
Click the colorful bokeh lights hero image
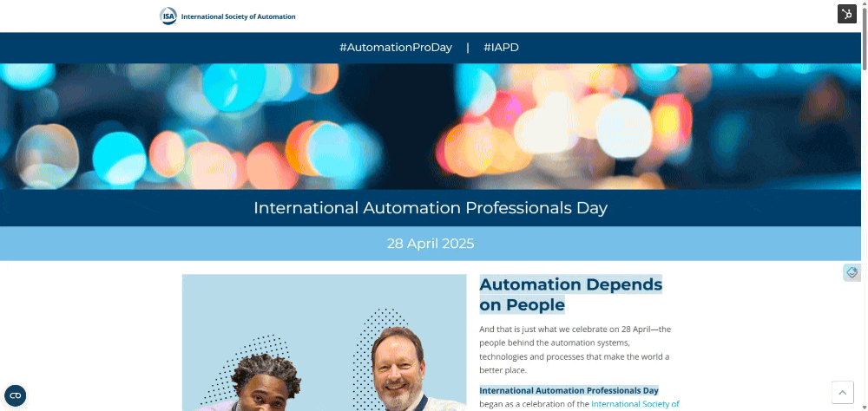click(x=431, y=127)
